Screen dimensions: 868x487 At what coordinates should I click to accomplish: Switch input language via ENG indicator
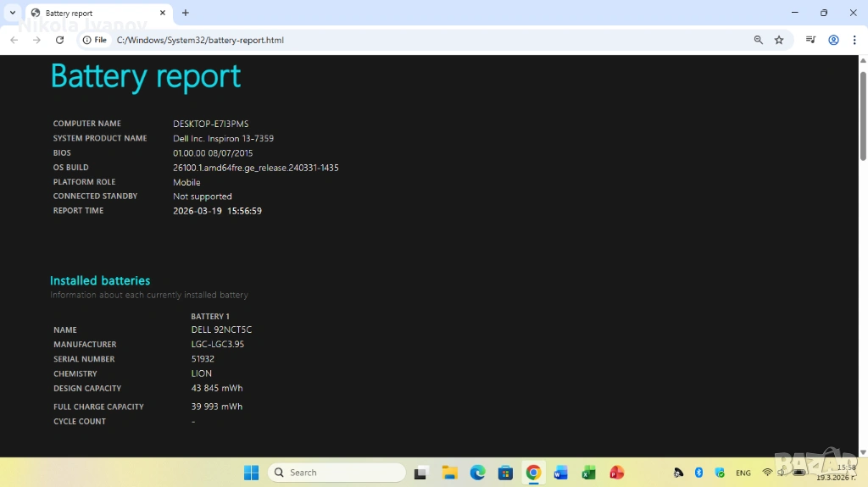[x=743, y=473]
